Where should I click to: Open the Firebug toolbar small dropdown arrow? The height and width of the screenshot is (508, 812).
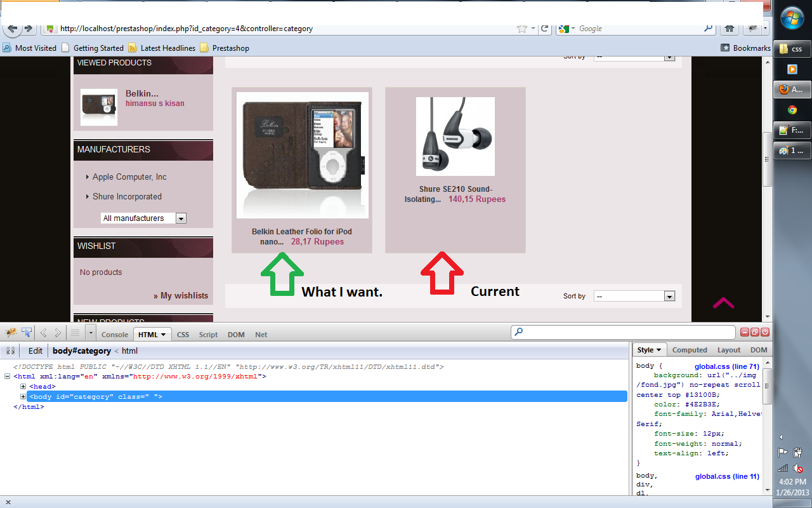point(91,332)
